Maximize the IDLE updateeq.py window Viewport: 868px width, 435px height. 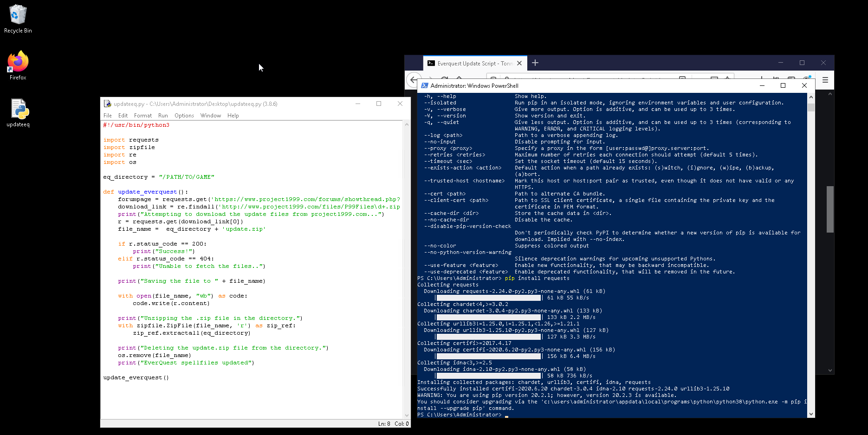[x=379, y=104]
